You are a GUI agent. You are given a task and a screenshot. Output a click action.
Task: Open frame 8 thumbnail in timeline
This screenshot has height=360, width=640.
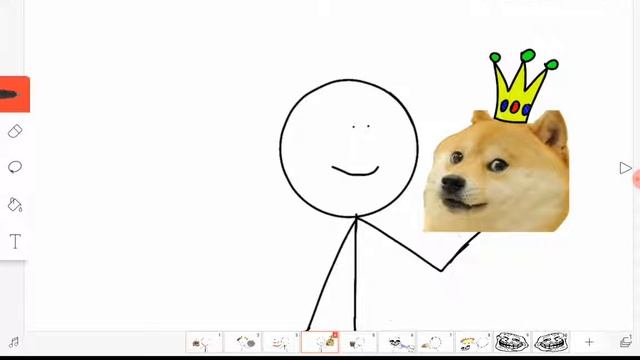(473, 342)
